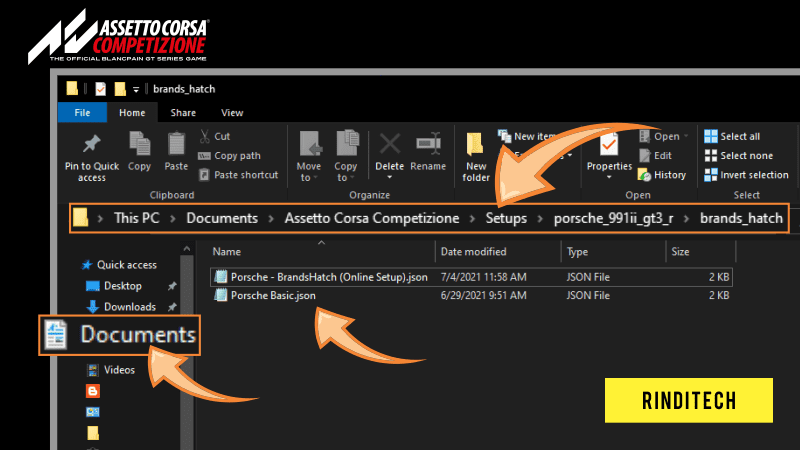Image resolution: width=800 pixels, height=450 pixels.
Task: Click brands_hatch breadcrumb
Action: coord(741,218)
